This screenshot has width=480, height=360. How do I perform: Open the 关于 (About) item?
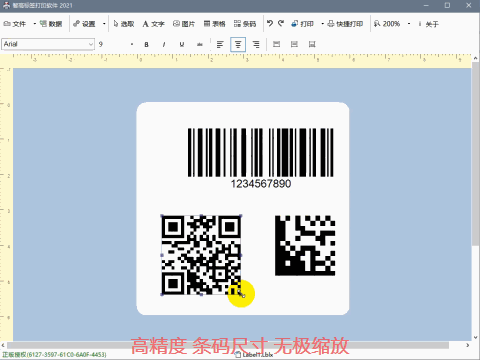click(429, 24)
